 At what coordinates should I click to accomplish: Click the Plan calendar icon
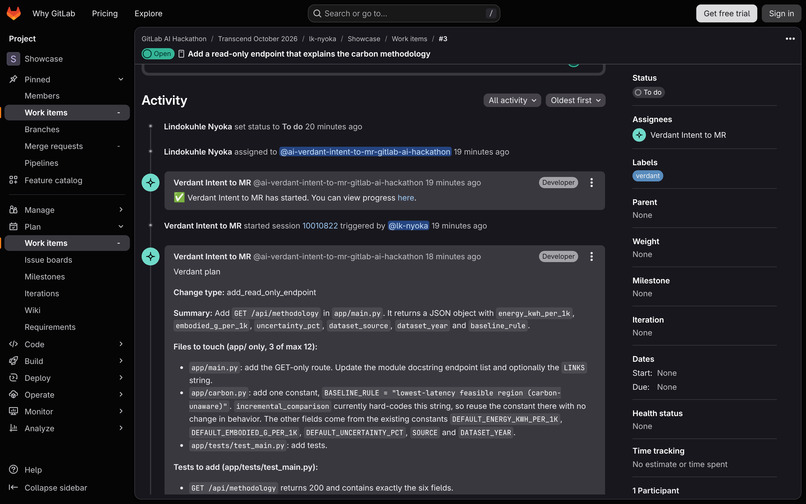tap(13, 226)
